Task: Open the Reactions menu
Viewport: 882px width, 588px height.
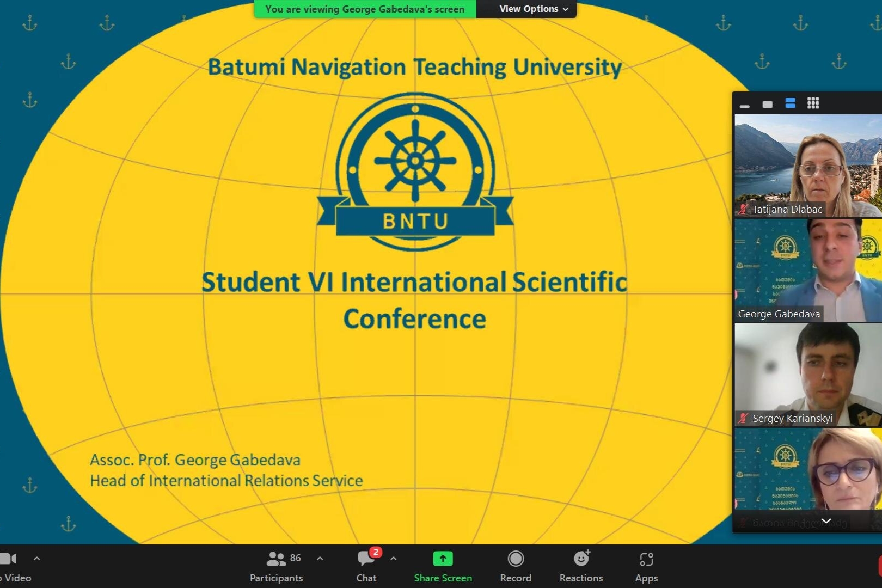Action: coord(581,566)
